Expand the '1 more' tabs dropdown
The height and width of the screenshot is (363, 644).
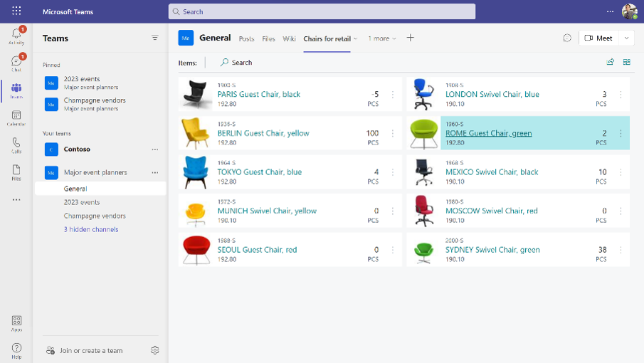pyautogui.click(x=382, y=38)
